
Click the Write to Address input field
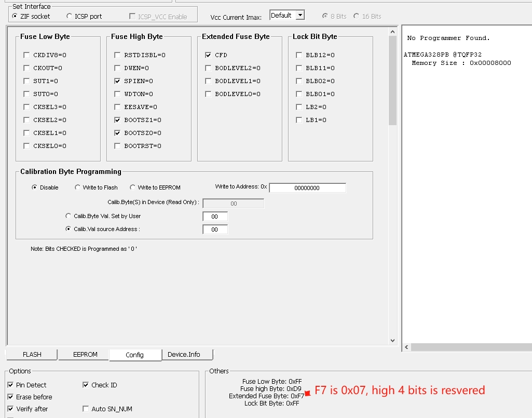pyautogui.click(x=307, y=188)
